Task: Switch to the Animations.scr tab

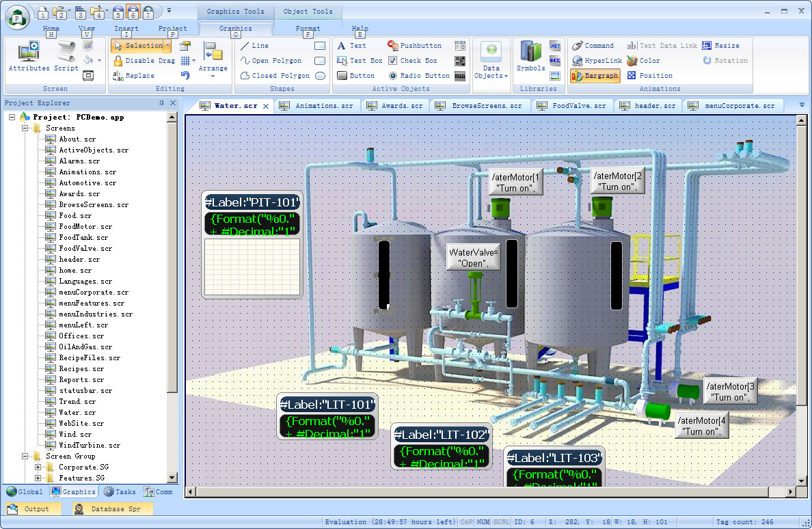Action: pos(318,106)
